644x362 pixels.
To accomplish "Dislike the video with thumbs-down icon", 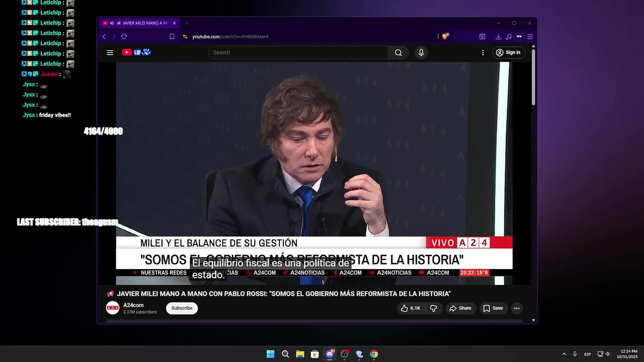I will coord(434,308).
